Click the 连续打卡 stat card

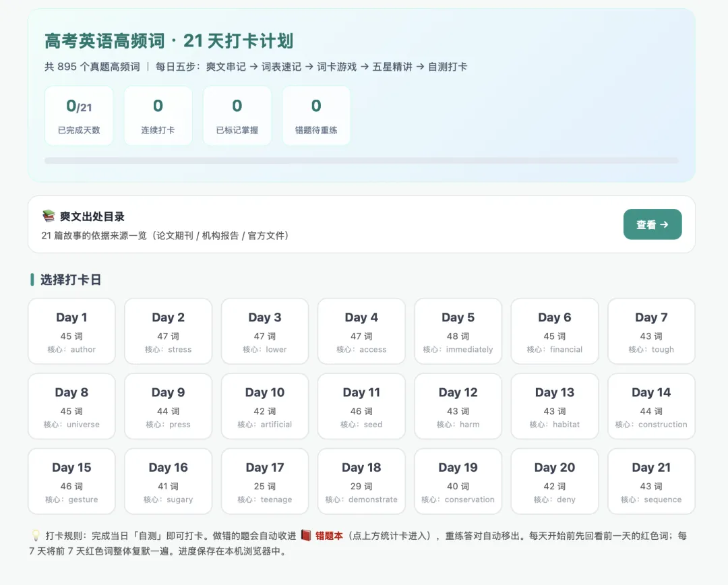(158, 116)
